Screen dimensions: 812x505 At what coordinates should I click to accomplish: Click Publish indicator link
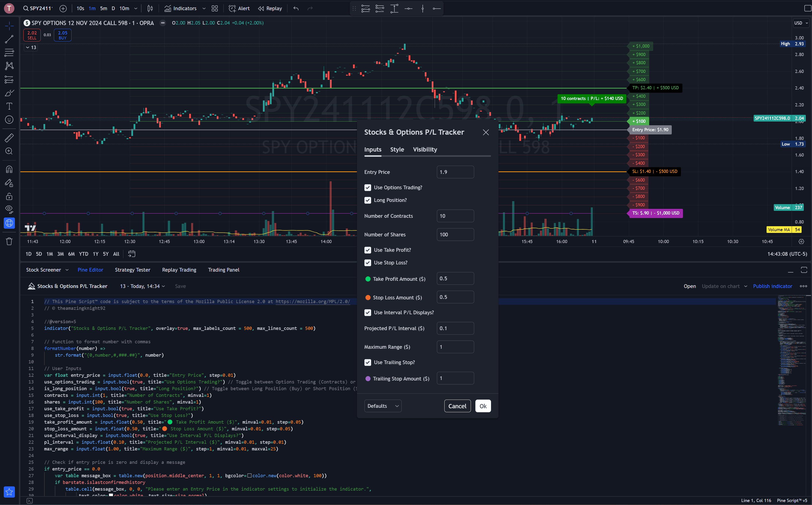pyautogui.click(x=772, y=286)
